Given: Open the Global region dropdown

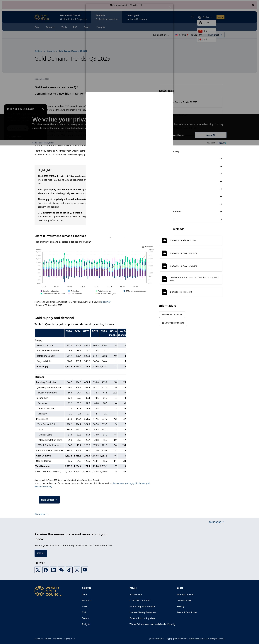Looking at the screenshot, I should pos(205,17).
